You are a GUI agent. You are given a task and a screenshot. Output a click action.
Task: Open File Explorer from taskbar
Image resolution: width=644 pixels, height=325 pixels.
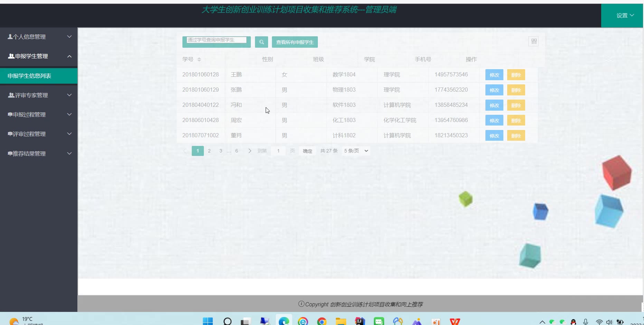[x=341, y=322]
